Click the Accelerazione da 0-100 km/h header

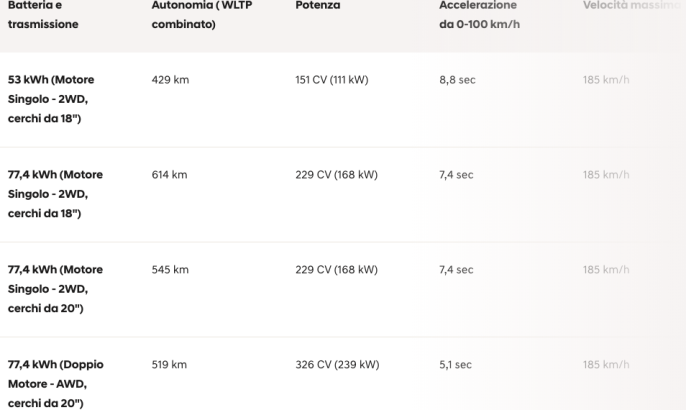[x=480, y=14]
